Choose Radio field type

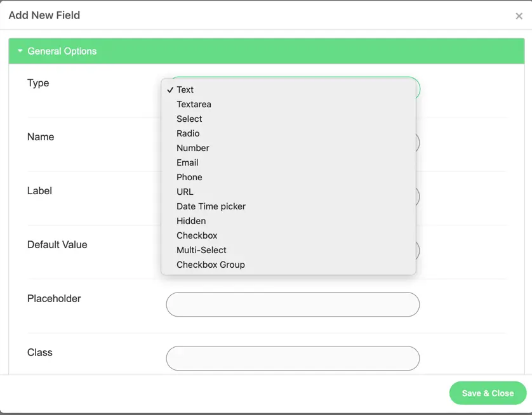[x=188, y=134]
